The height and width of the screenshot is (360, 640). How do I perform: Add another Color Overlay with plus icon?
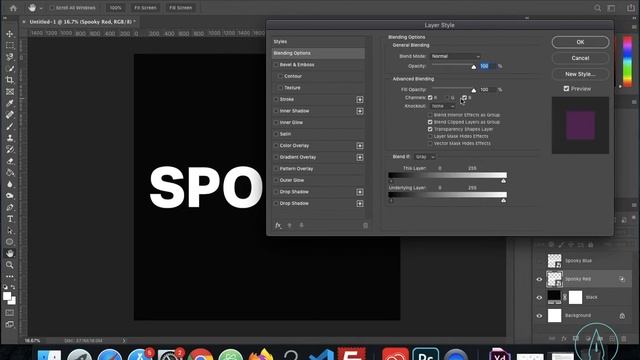pos(360,146)
